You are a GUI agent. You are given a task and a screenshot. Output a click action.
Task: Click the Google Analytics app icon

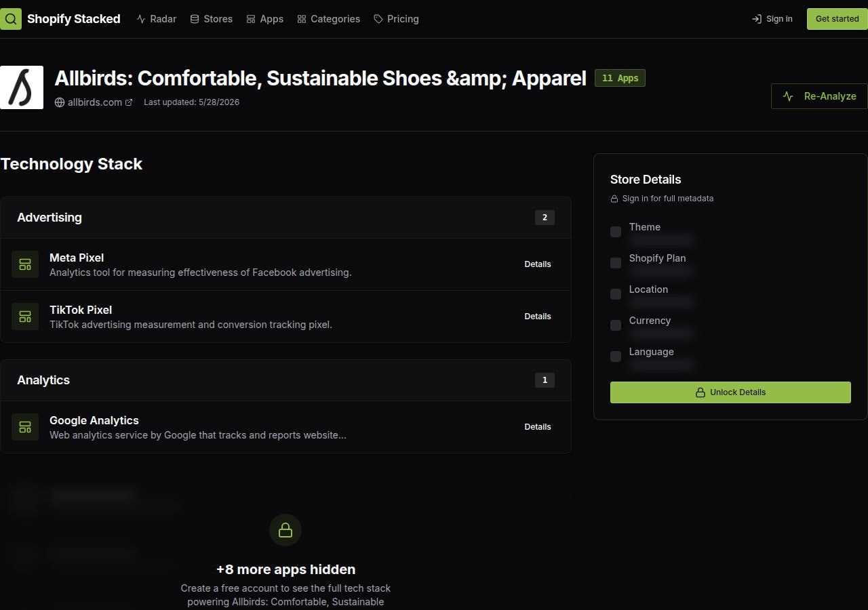(25, 427)
